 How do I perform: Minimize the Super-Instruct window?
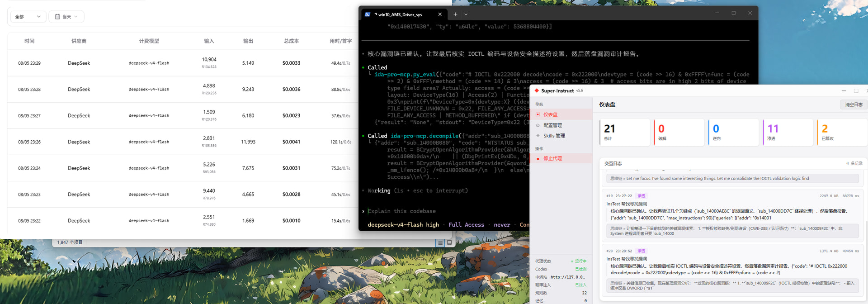coord(844,90)
